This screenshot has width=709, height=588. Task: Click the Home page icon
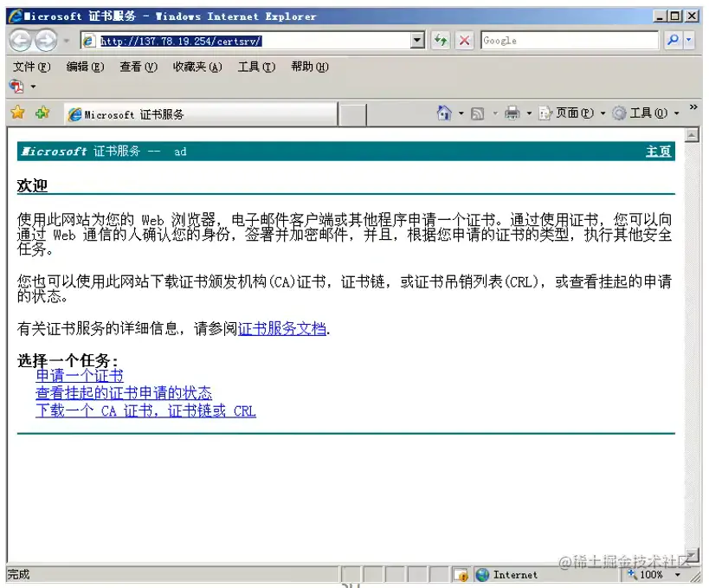click(x=444, y=113)
